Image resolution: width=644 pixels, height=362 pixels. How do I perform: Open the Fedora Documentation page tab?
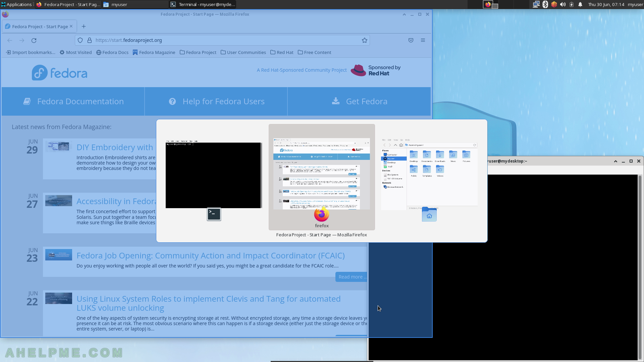(73, 101)
